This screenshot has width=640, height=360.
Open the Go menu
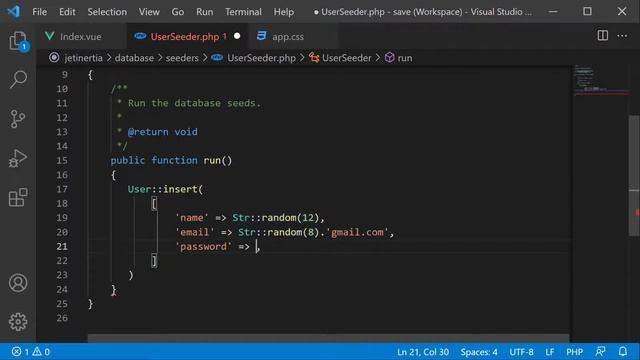click(178, 12)
